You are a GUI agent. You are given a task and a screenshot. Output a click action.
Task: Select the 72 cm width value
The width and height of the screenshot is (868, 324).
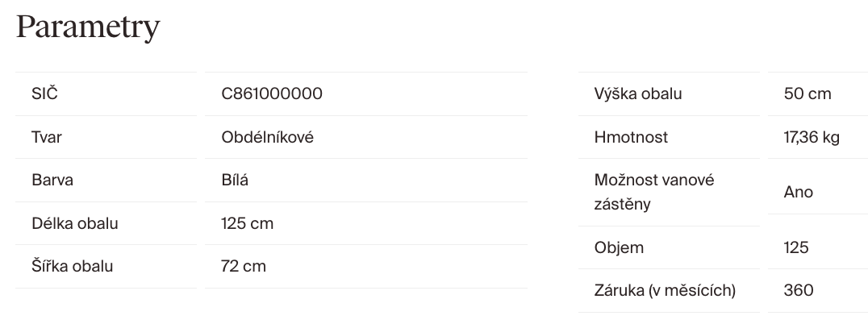point(244,266)
